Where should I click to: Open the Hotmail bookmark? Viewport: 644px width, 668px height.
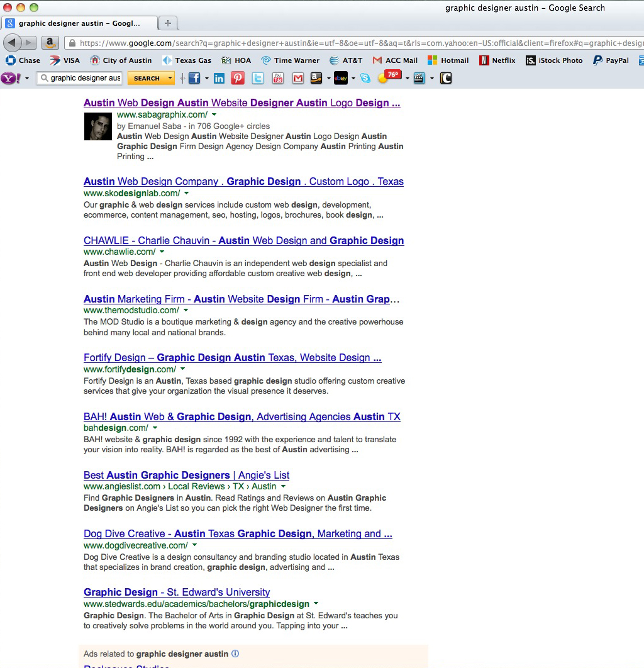coord(448,60)
